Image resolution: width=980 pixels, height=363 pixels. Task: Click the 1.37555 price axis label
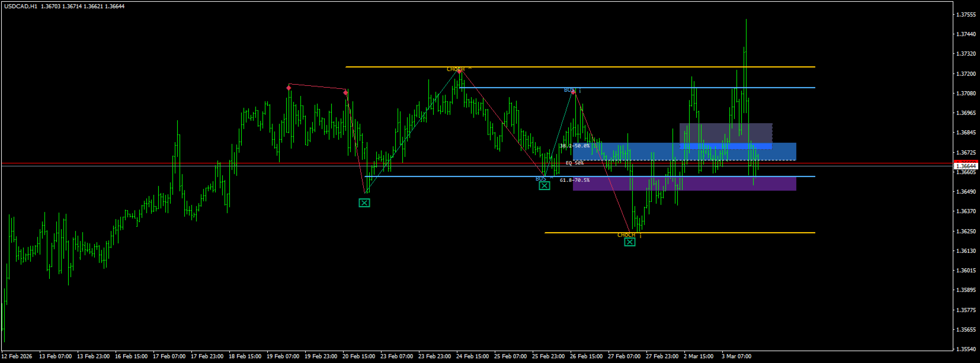pyautogui.click(x=966, y=15)
